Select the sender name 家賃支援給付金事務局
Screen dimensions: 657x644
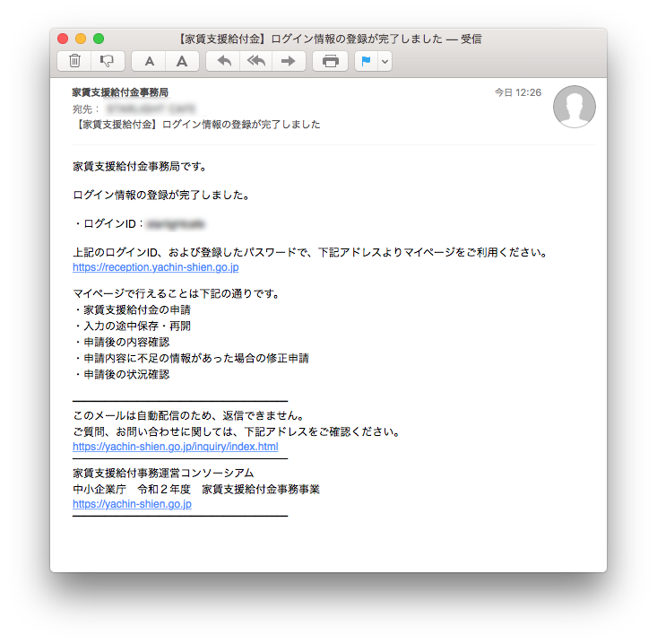pos(120,92)
